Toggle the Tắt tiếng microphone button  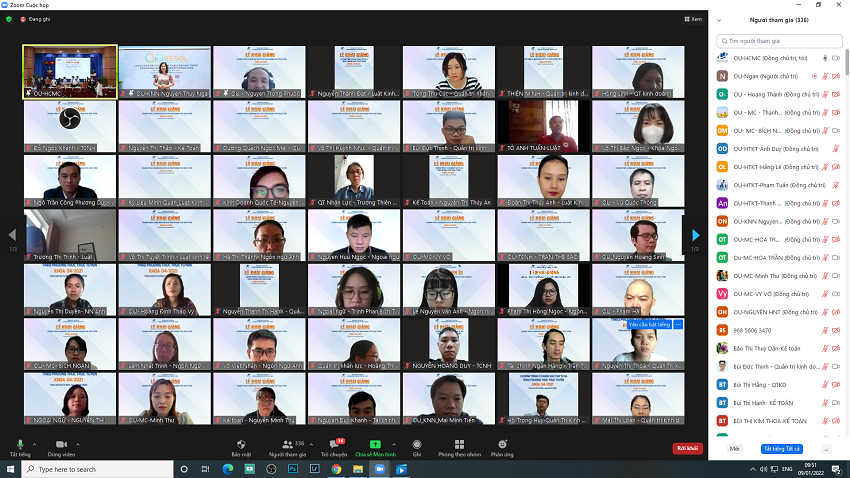point(19,443)
